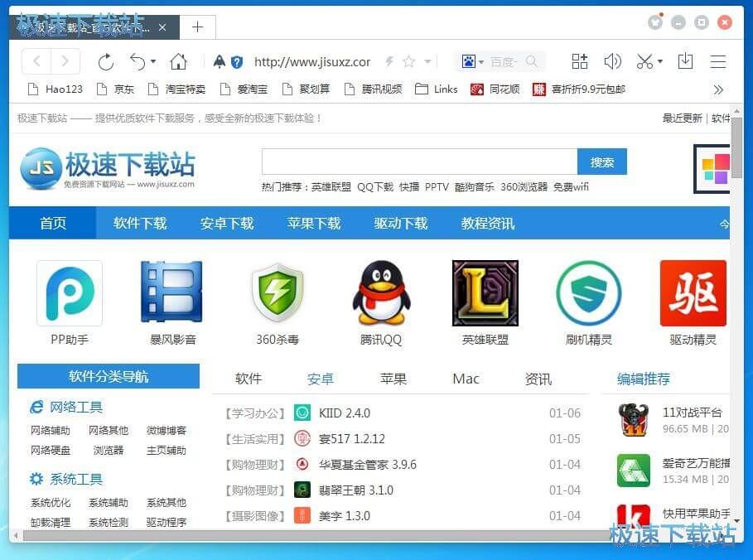Expand the scissors screenshot dropdown arrow
The image size is (753, 560).
(660, 61)
